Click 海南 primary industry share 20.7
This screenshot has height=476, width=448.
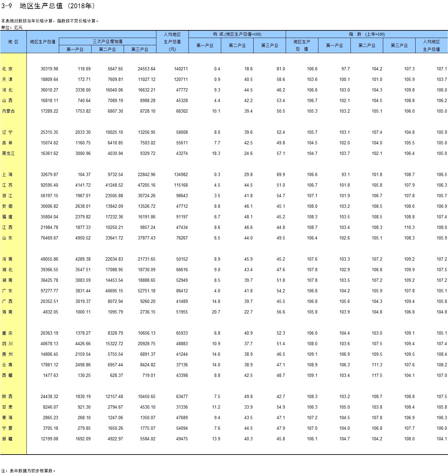click(216, 312)
